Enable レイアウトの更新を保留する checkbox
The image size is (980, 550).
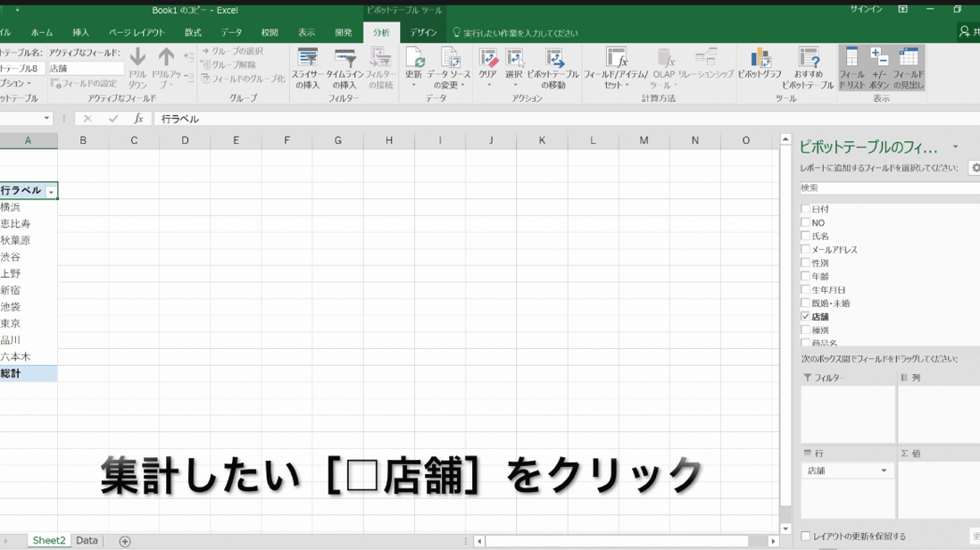point(806,537)
